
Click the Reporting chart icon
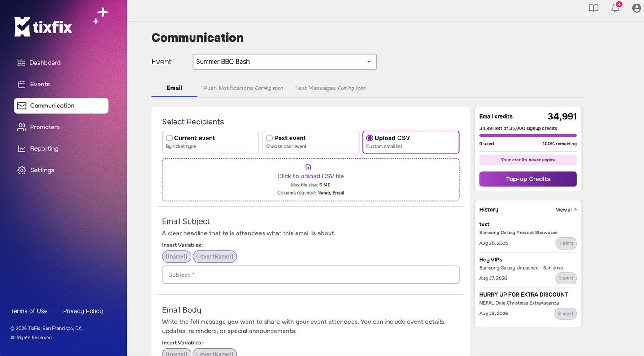[x=21, y=148]
